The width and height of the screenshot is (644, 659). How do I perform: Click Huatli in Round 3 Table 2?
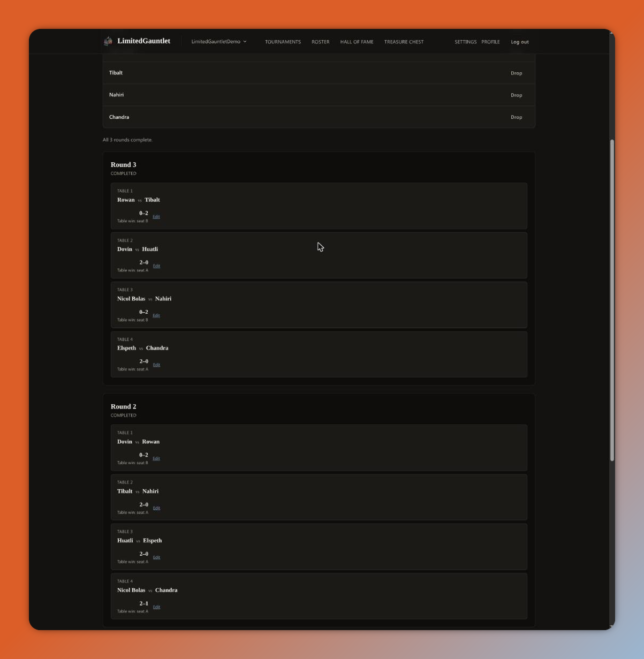(150, 249)
